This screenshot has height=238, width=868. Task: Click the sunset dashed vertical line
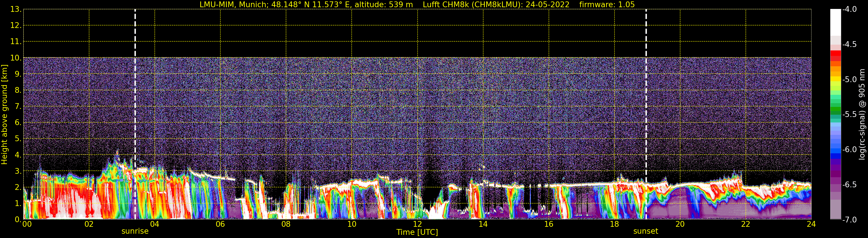[646, 101]
